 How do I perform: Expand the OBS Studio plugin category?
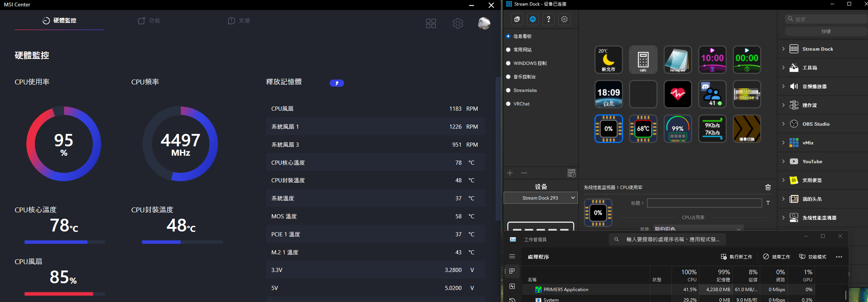(x=783, y=124)
